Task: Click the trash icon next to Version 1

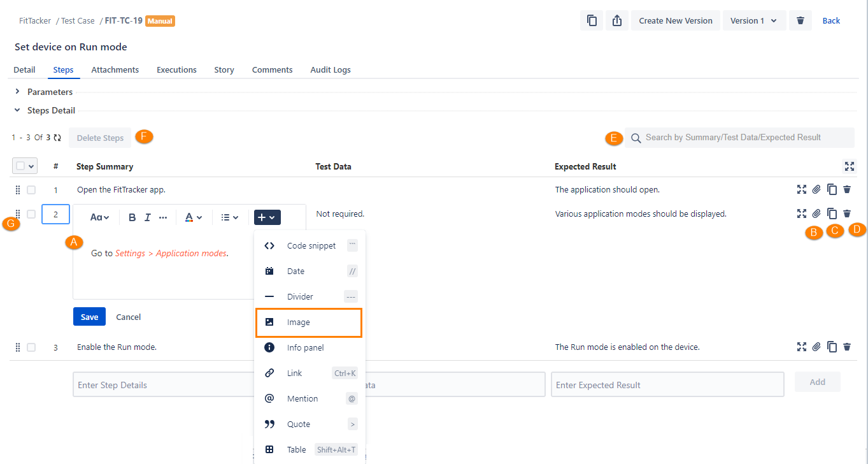Action: [800, 20]
